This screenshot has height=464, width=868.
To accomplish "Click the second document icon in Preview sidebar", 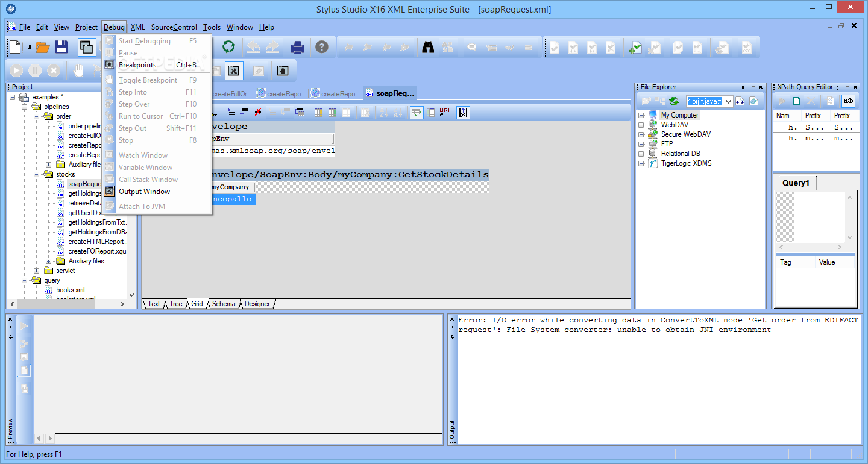I will 25,370.
